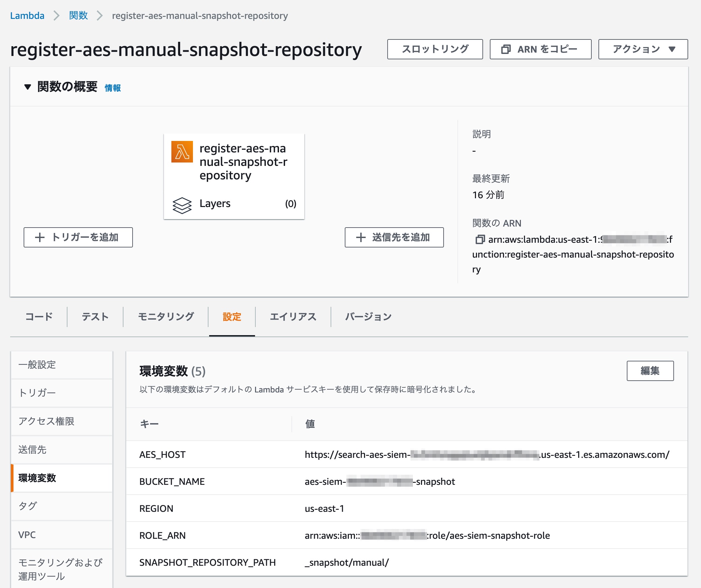Click the BUCKET_NAME key cell
701x588 pixels.
172,481
